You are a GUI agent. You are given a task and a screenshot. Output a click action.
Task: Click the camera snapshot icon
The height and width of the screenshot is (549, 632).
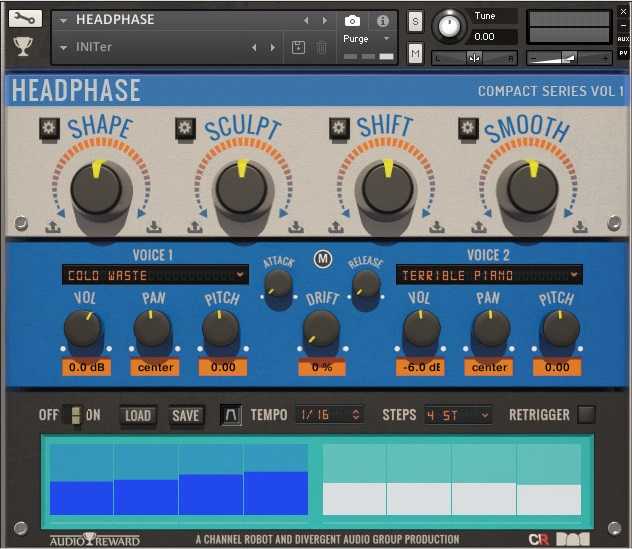(x=352, y=21)
